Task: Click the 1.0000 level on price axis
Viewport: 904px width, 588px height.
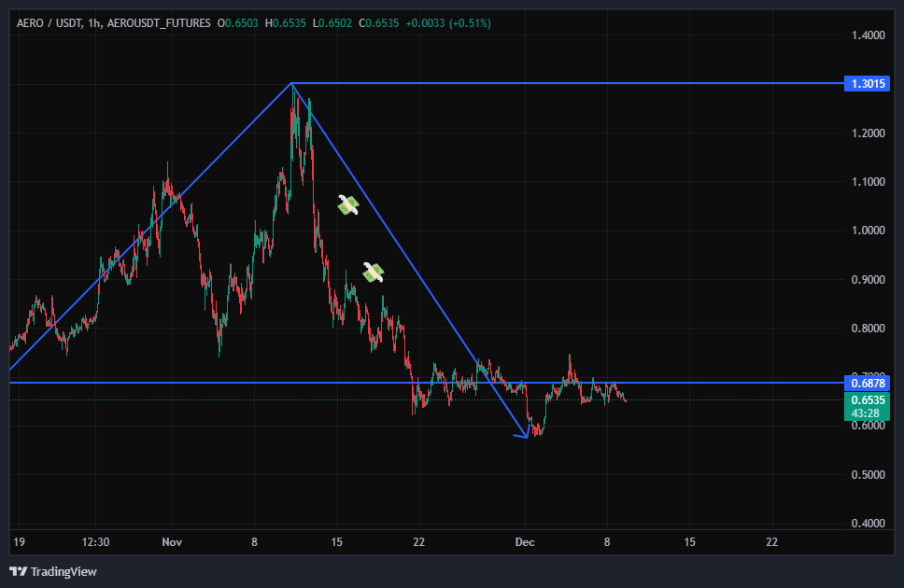Action: click(868, 231)
